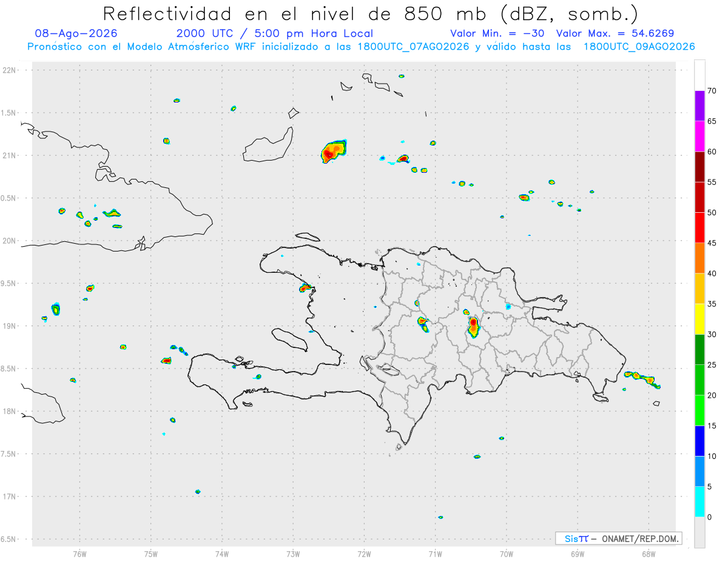Click the "68W" longitude axis label
The image size is (728, 562).
point(649,554)
